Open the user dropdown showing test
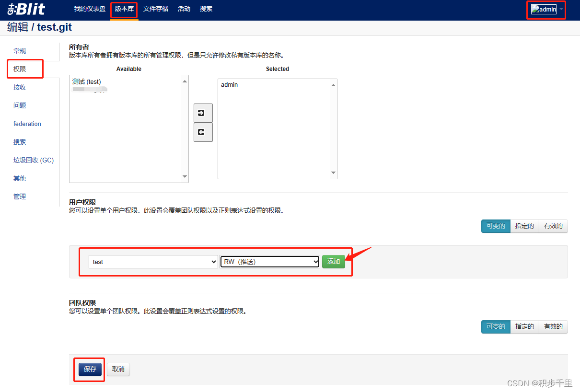This screenshot has height=392, width=580. pyautogui.click(x=153, y=262)
